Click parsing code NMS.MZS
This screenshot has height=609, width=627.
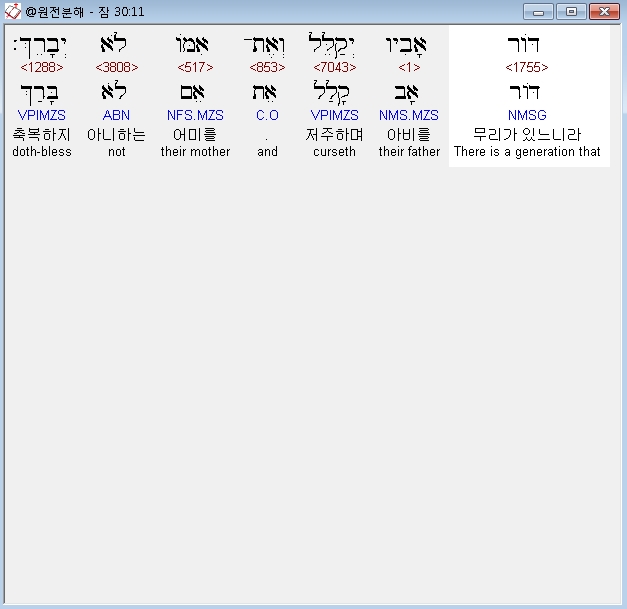click(409, 115)
